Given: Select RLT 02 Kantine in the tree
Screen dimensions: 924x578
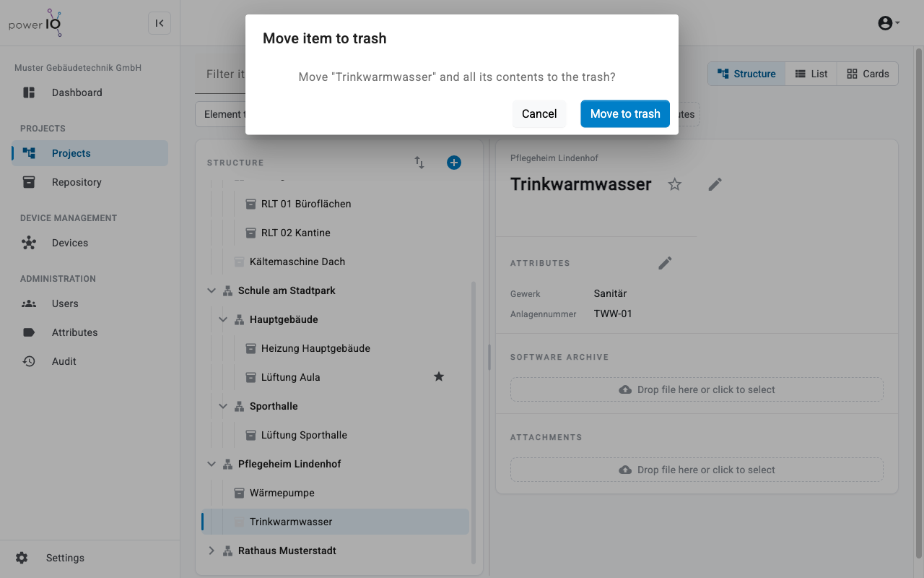Looking at the screenshot, I should [x=335, y=233].
